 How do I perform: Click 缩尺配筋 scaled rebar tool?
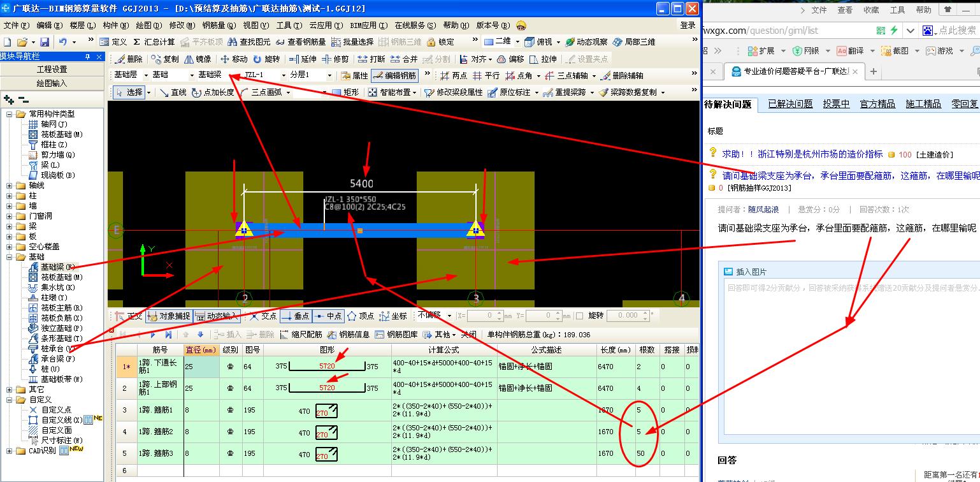(x=301, y=335)
